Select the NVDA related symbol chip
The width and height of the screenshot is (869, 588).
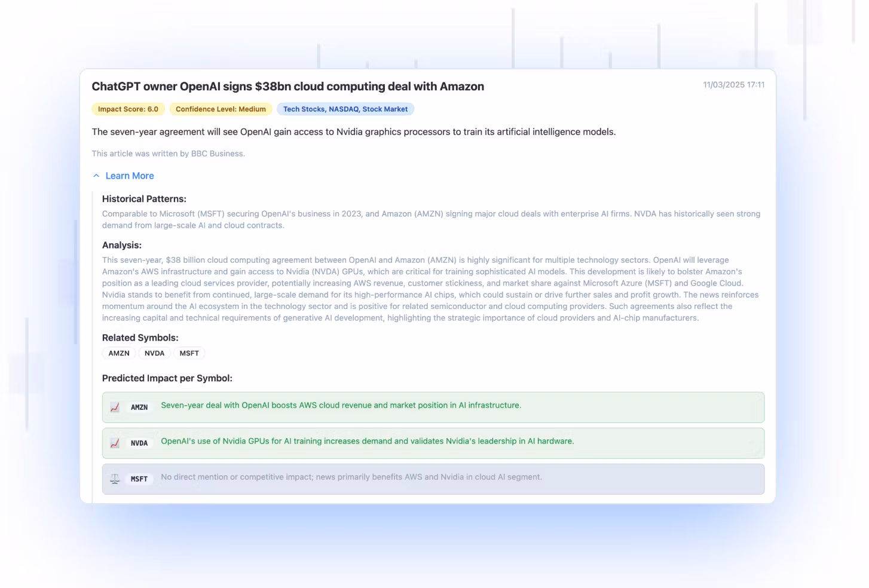click(154, 353)
